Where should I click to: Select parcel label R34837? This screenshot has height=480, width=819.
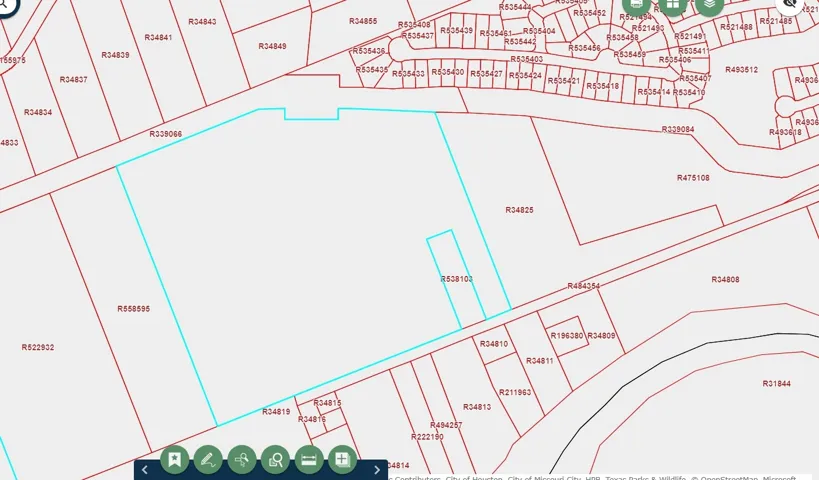(x=74, y=79)
